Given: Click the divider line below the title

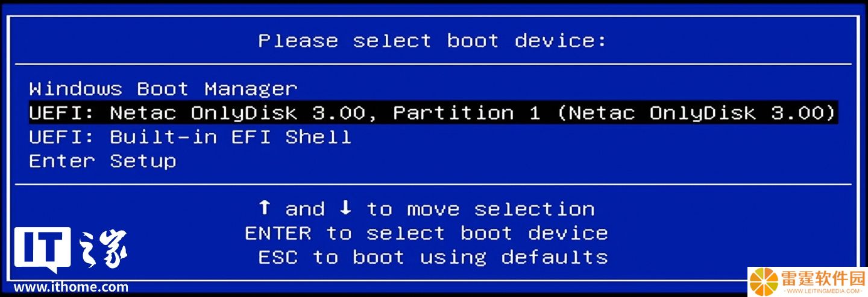Looking at the screenshot, I should click(433, 64).
